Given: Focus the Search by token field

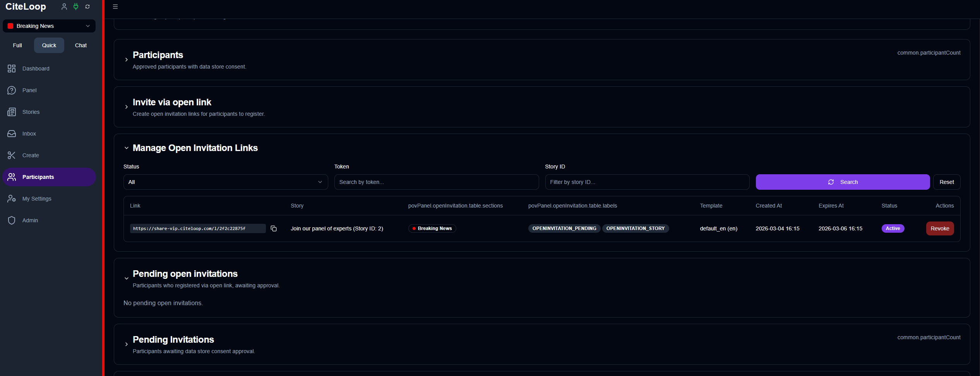Looking at the screenshot, I should point(437,182).
